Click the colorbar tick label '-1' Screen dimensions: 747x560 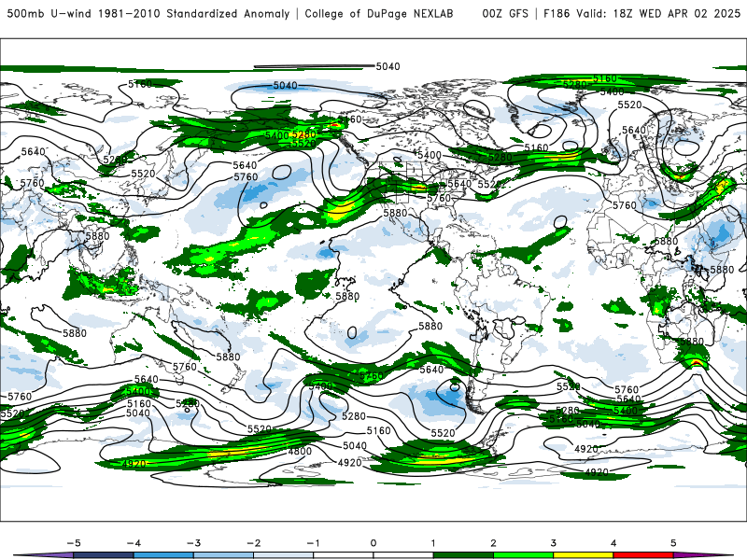coord(313,543)
